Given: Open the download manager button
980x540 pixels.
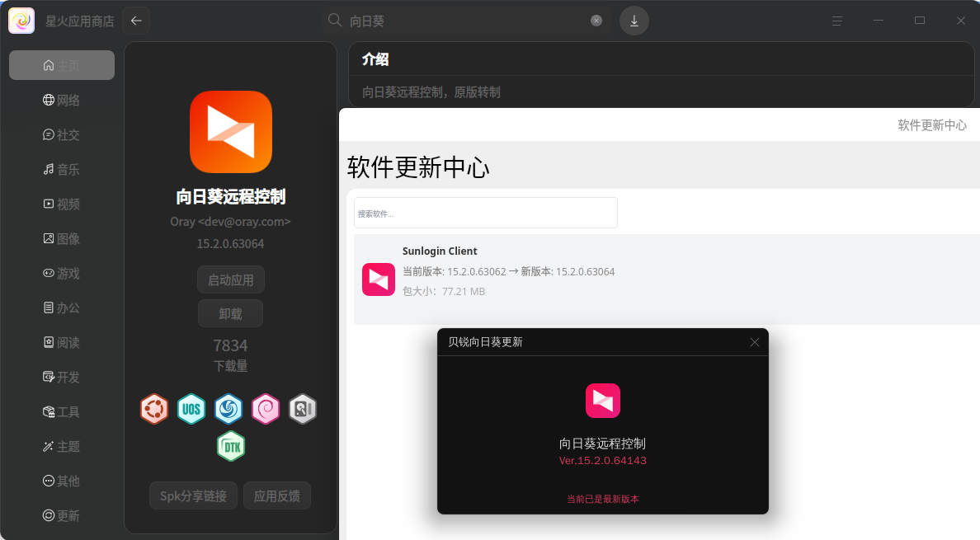Looking at the screenshot, I should tap(634, 21).
